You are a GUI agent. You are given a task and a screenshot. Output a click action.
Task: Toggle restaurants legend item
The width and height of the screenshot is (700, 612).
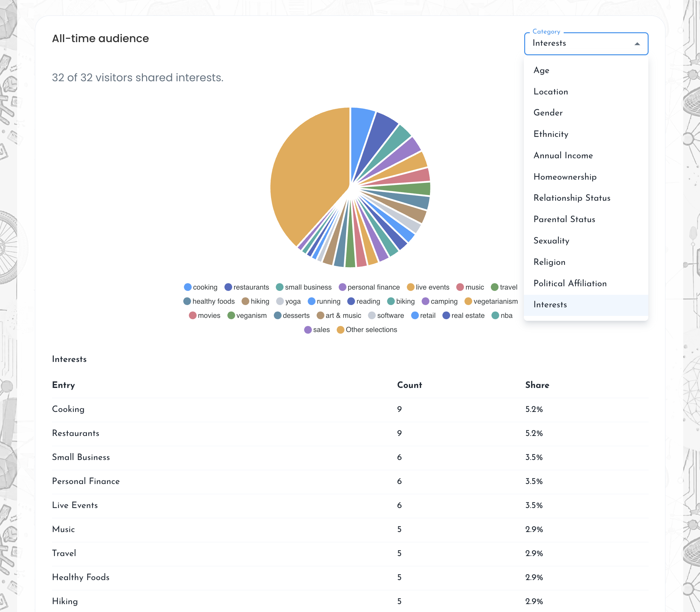[247, 287]
